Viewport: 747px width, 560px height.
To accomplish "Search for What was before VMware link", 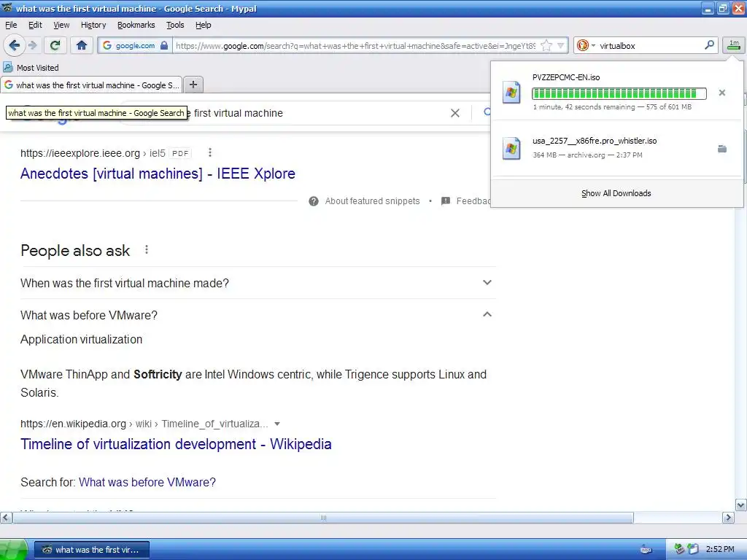I will pos(147,483).
